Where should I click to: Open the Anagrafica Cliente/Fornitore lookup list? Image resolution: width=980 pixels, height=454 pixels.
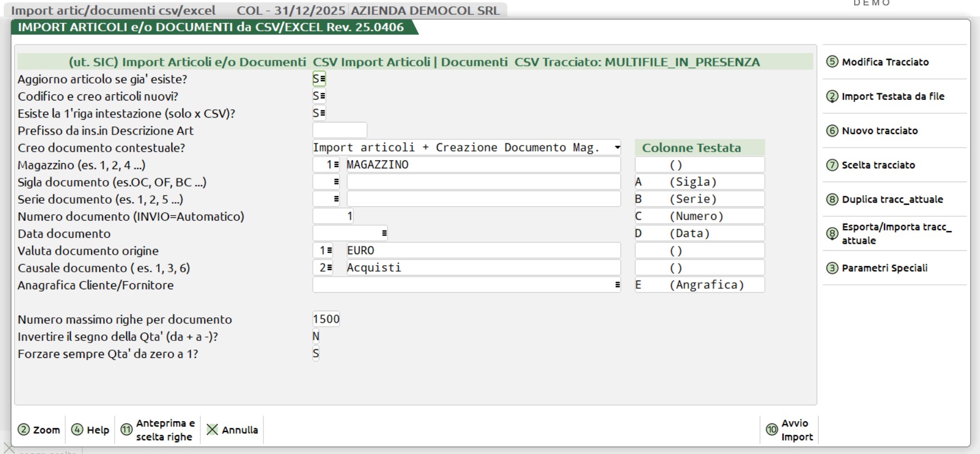(x=617, y=285)
